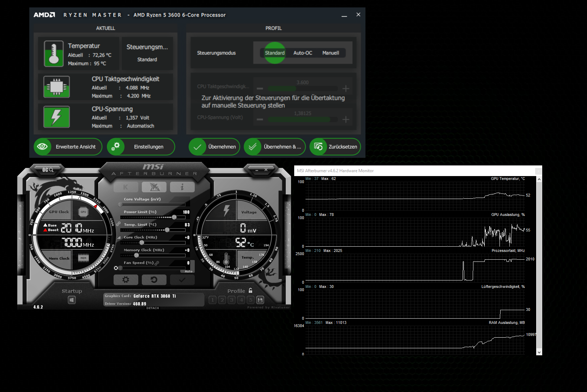Click Zurücksetzen in Ryzen Master
This screenshot has width=587, height=392.
[335, 147]
